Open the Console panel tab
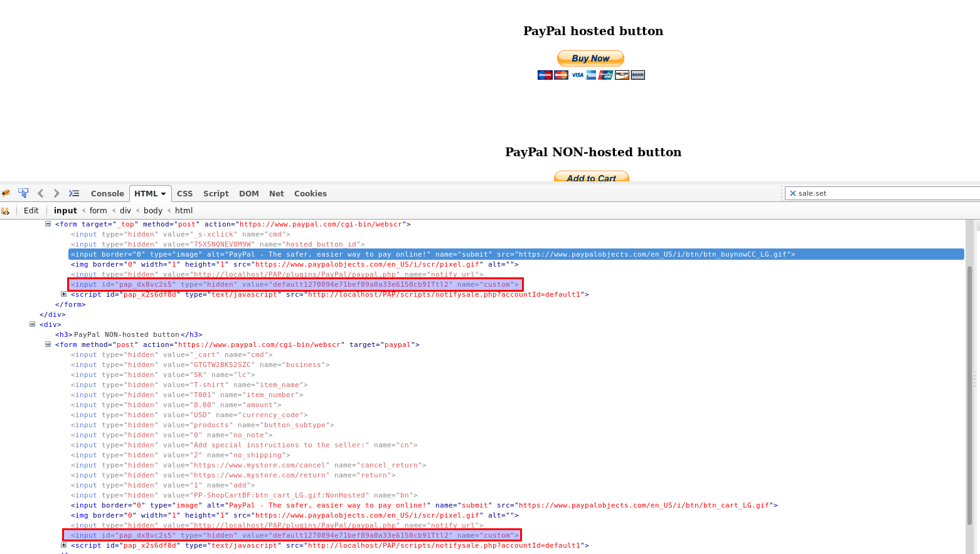The image size is (980, 554). [107, 193]
